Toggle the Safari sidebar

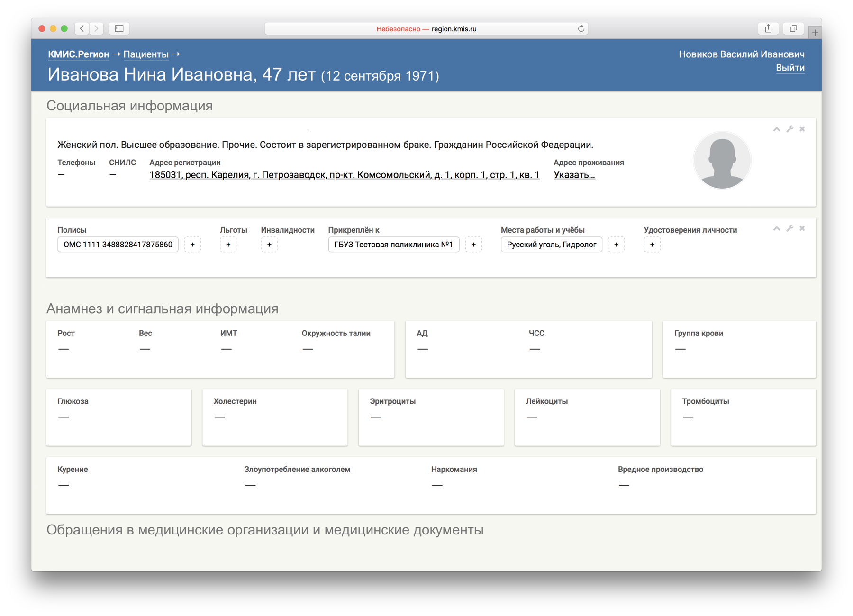(x=119, y=28)
